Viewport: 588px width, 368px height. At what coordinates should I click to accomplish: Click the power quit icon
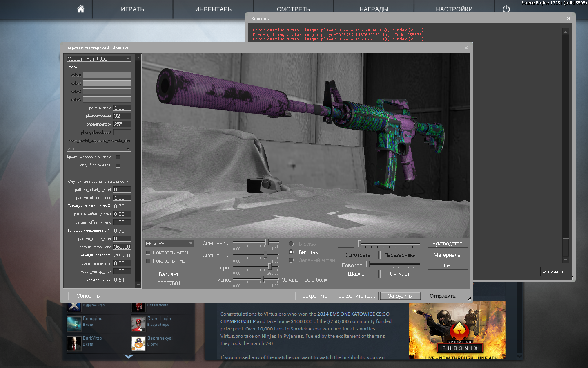(x=506, y=9)
